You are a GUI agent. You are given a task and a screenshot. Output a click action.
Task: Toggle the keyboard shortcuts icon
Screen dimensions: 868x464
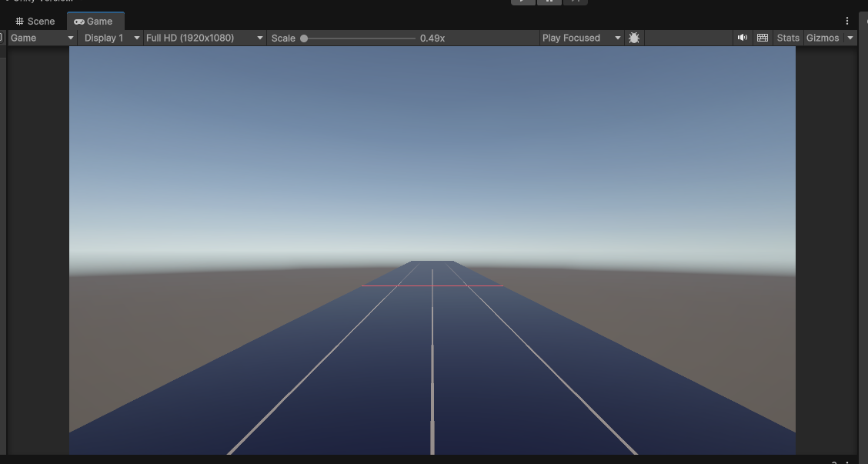pyautogui.click(x=762, y=38)
